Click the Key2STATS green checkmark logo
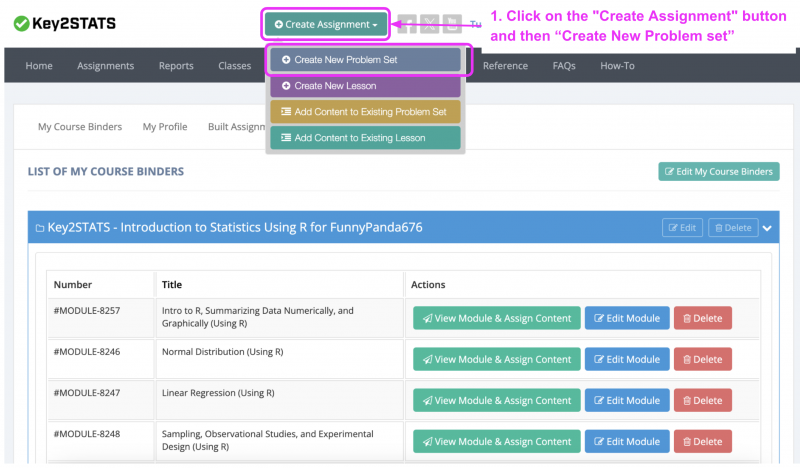 (21, 23)
